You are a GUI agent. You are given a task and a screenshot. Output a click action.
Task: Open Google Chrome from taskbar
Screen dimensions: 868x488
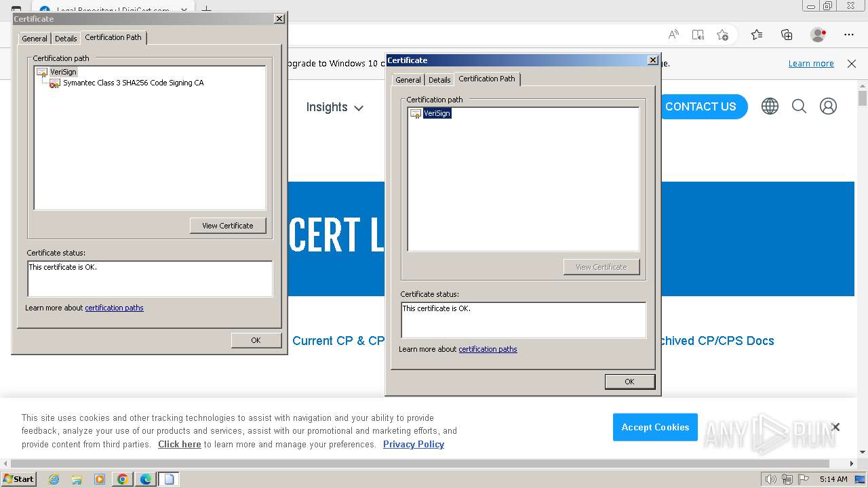coord(123,479)
